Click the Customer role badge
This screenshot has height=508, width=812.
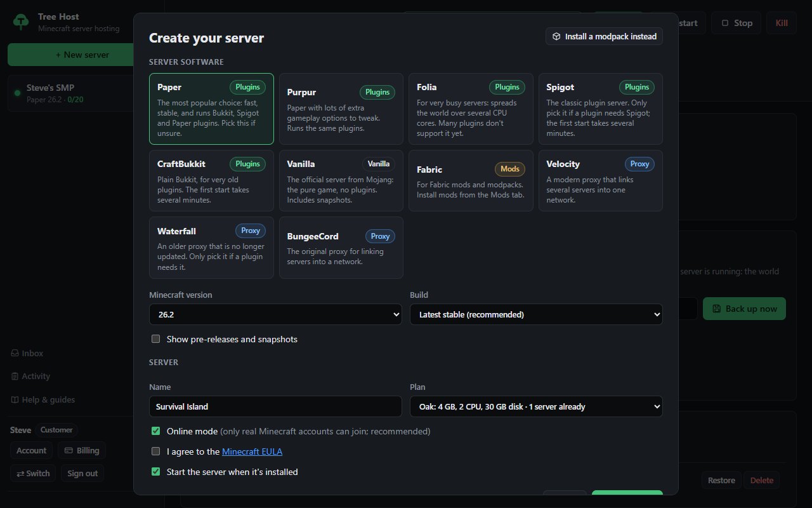click(x=56, y=430)
